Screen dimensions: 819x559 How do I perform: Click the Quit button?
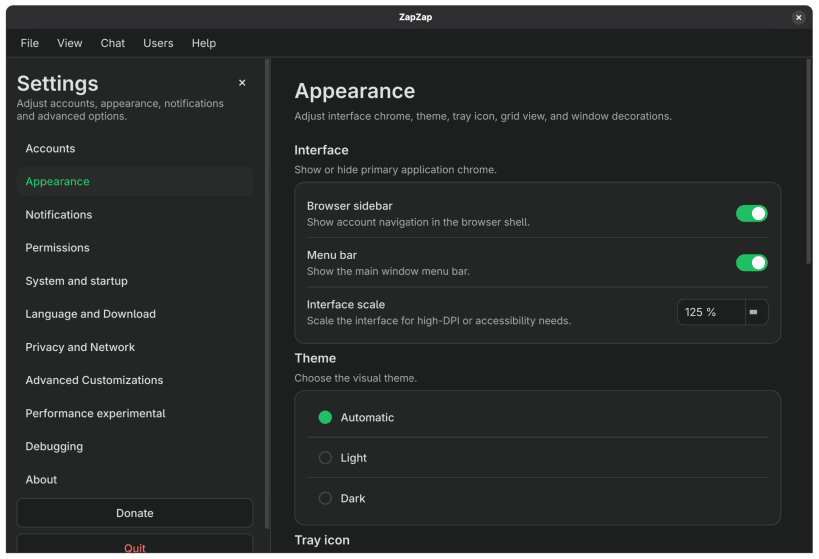(x=135, y=544)
